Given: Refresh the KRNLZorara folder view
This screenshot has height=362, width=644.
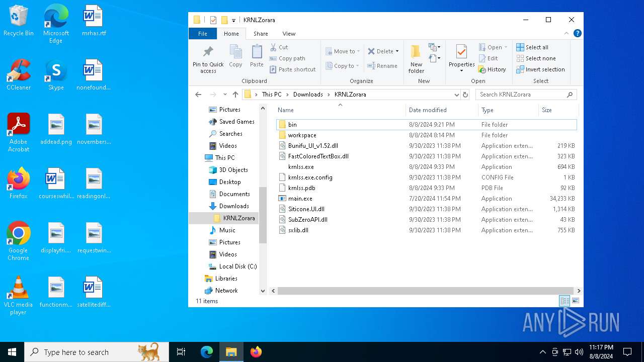Looking at the screenshot, I should (465, 95).
